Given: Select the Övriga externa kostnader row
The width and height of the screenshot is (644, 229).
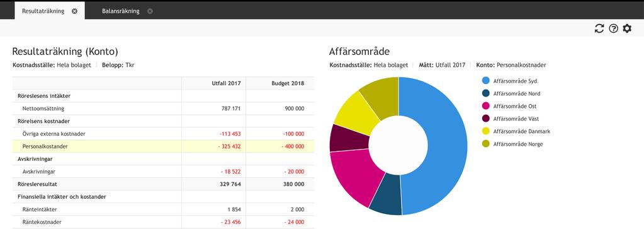Looking at the screenshot, I should [x=163, y=134].
